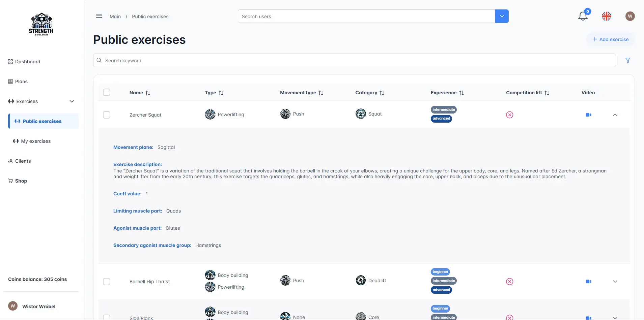The width and height of the screenshot is (644, 320).
Task: Open the Barbell Hip Thrust video icon
Action: [588, 282]
